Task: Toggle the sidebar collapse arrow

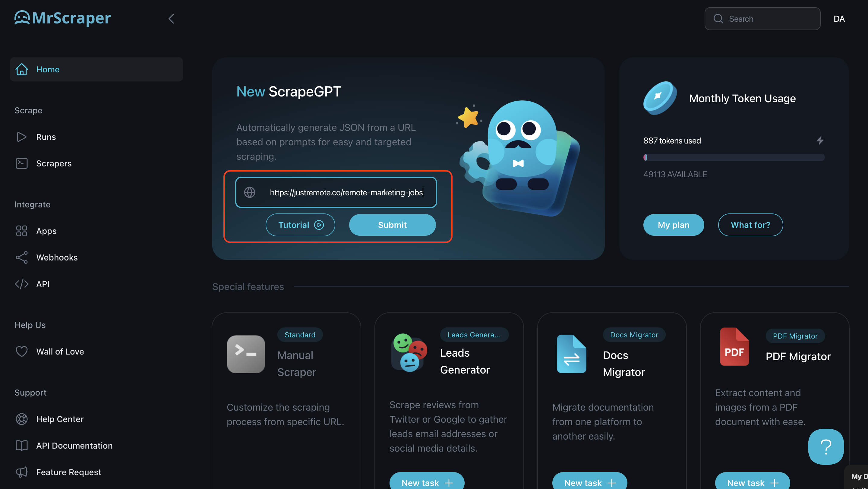Action: point(171,18)
